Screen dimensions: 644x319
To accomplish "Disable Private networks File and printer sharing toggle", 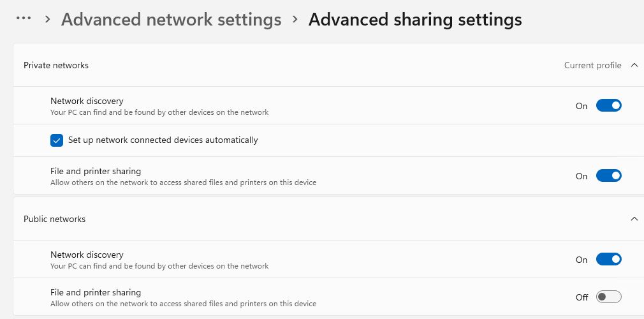I will (609, 175).
